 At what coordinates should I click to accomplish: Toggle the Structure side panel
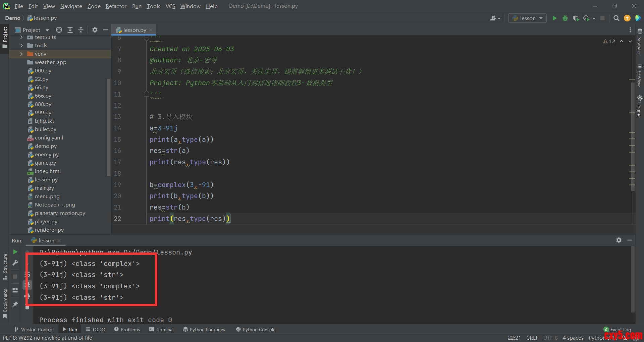5,267
